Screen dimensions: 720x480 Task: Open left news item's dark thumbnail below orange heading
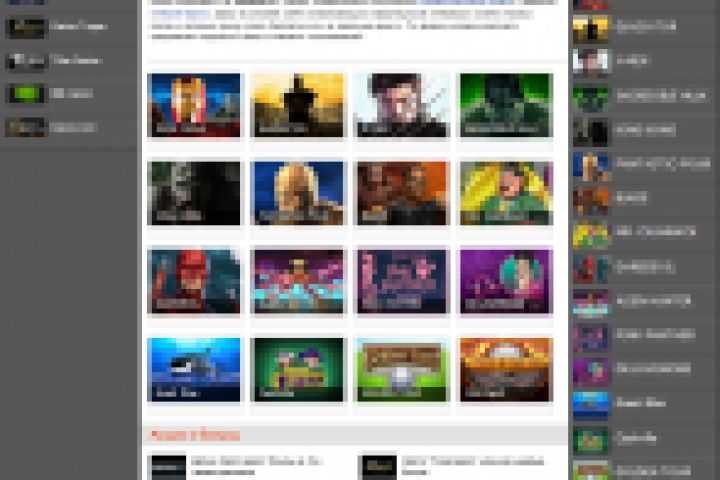169,467
